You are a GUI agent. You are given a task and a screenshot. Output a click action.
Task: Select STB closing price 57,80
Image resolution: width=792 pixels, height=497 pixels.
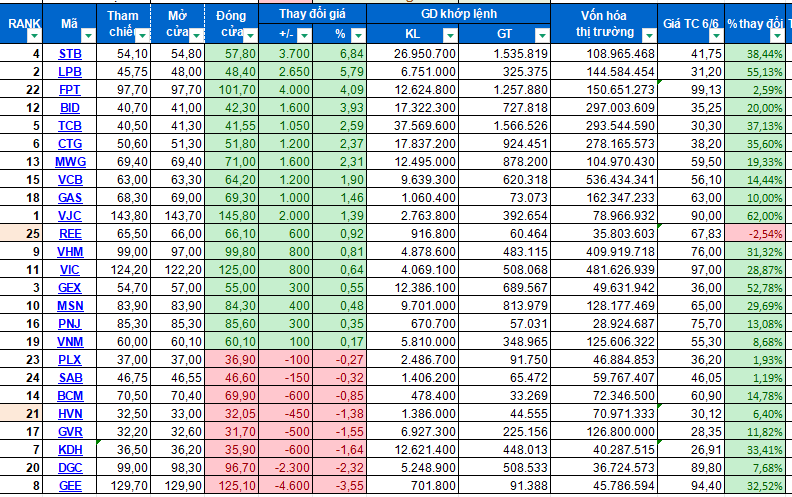point(231,54)
